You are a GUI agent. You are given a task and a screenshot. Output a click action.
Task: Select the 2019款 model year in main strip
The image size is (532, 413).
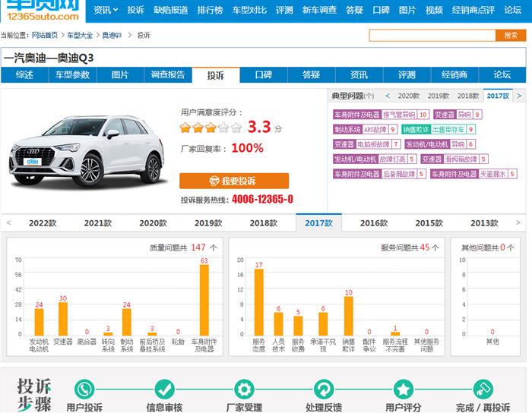[x=208, y=223]
